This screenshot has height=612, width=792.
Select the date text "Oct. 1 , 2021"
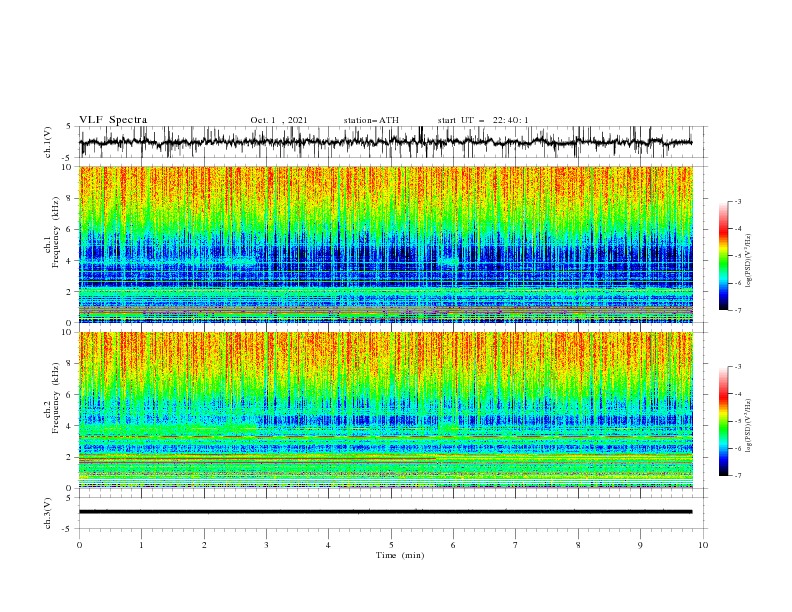click(x=279, y=120)
